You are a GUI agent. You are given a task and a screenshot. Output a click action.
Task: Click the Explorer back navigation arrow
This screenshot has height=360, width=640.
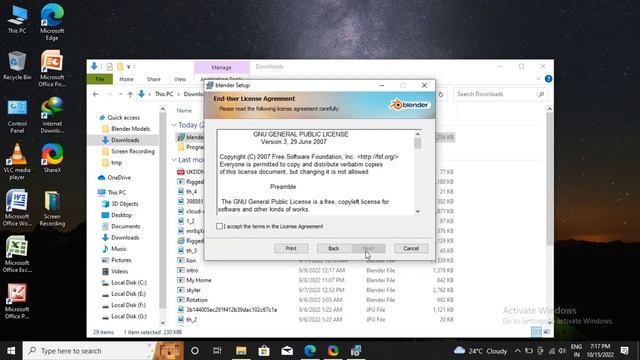pos(96,94)
